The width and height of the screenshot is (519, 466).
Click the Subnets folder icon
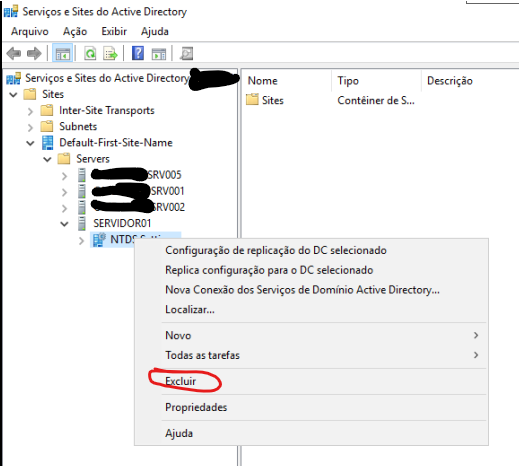tap(47, 126)
